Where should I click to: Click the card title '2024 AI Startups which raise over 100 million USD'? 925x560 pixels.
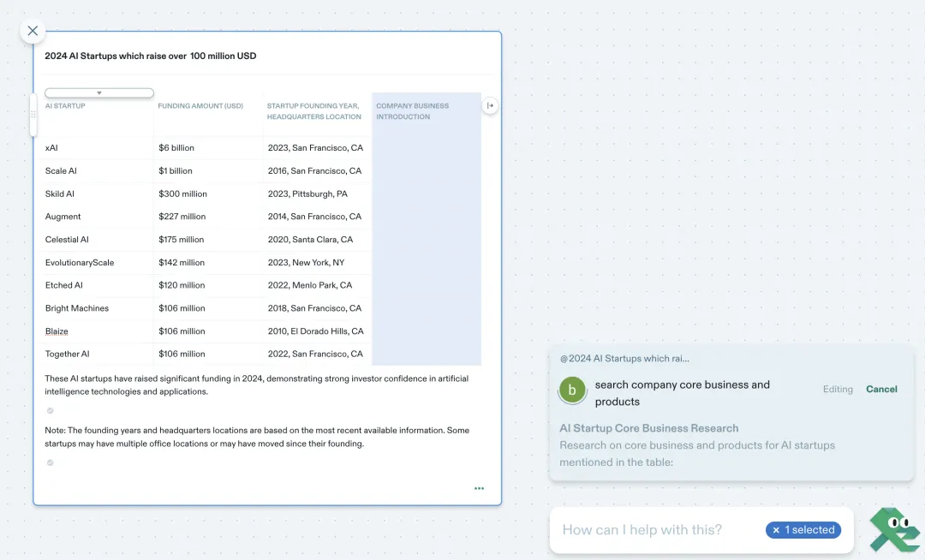pos(151,56)
